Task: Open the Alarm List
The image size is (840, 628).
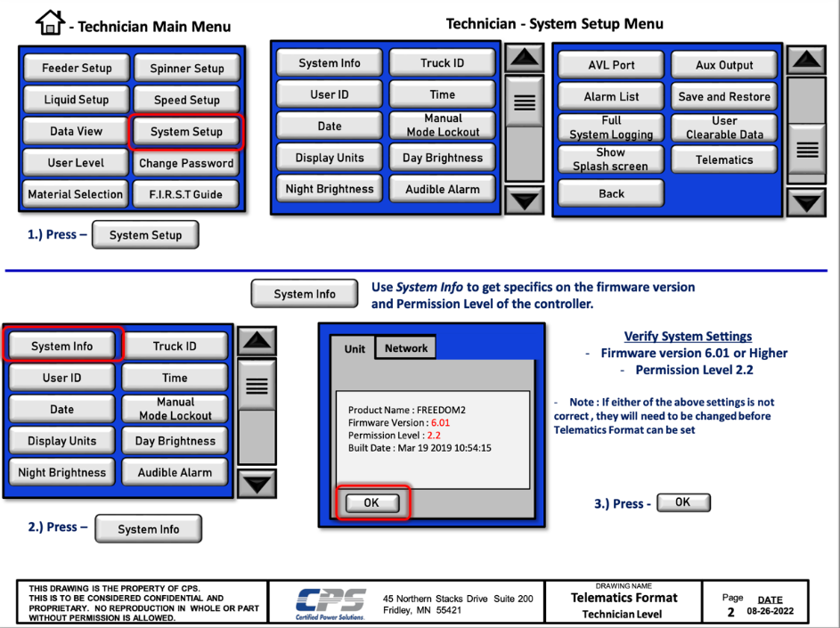Action: [x=611, y=97]
